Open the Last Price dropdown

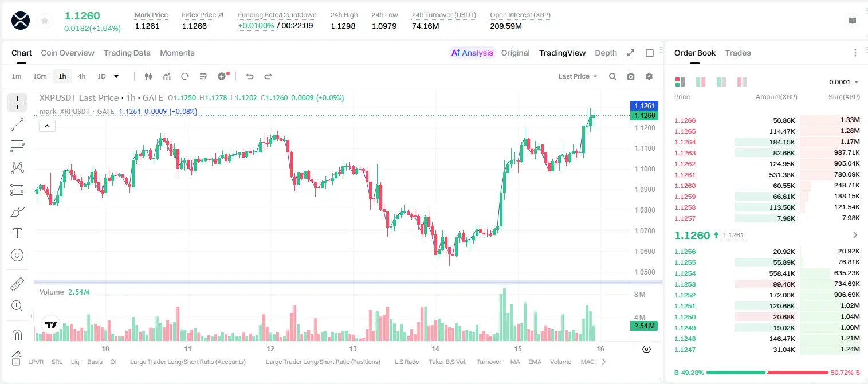(578, 76)
